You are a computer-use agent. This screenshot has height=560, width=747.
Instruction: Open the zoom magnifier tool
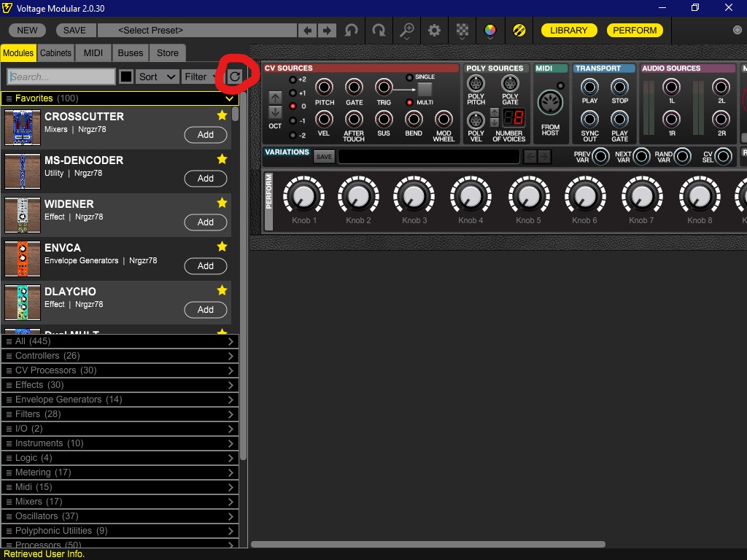(406, 31)
